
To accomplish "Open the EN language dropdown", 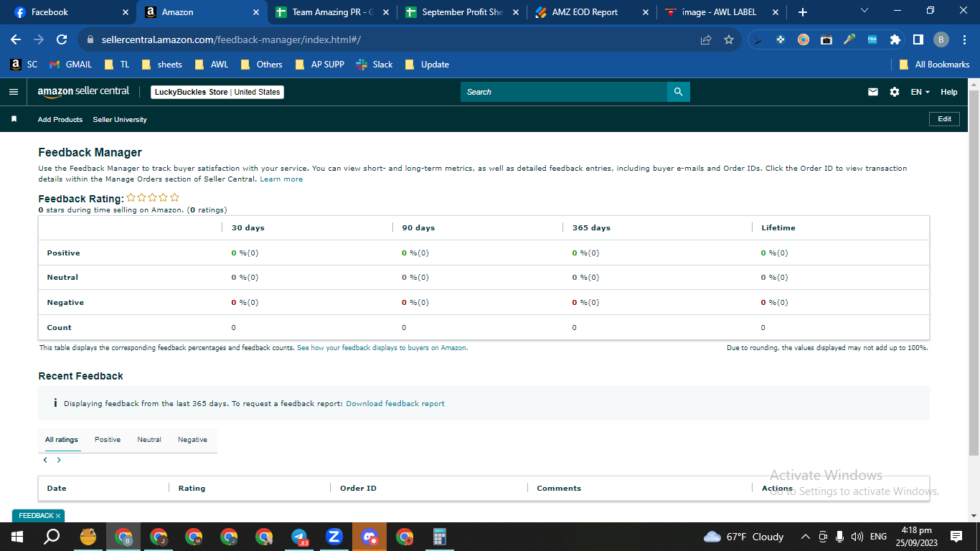I will coord(920,92).
